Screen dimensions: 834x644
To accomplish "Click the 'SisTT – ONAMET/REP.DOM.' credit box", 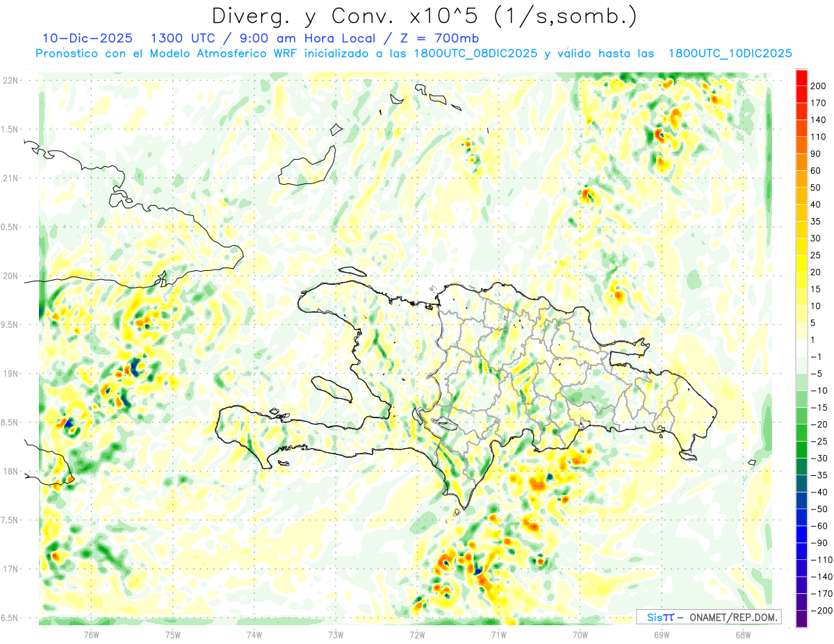I will click(709, 617).
